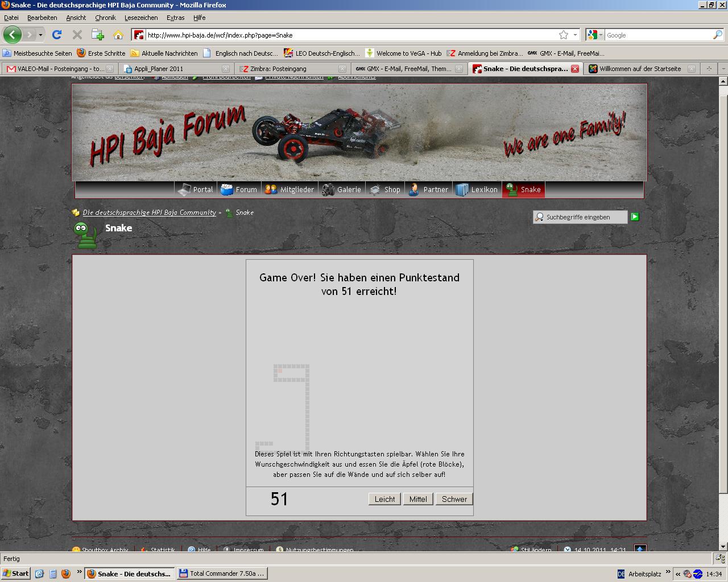Start a game on Leicht difficulty
This screenshot has height=582, width=728.
tap(384, 499)
